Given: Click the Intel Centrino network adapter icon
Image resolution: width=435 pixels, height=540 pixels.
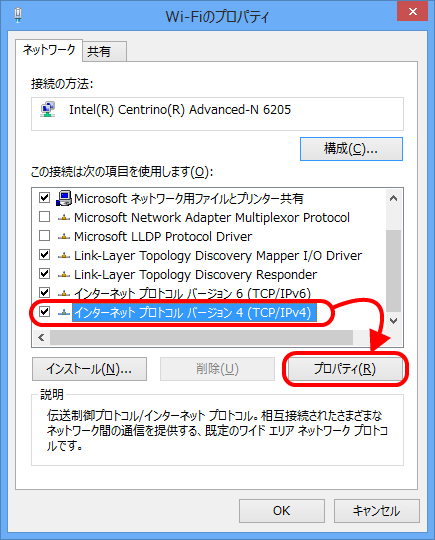Looking at the screenshot, I should coord(48,110).
